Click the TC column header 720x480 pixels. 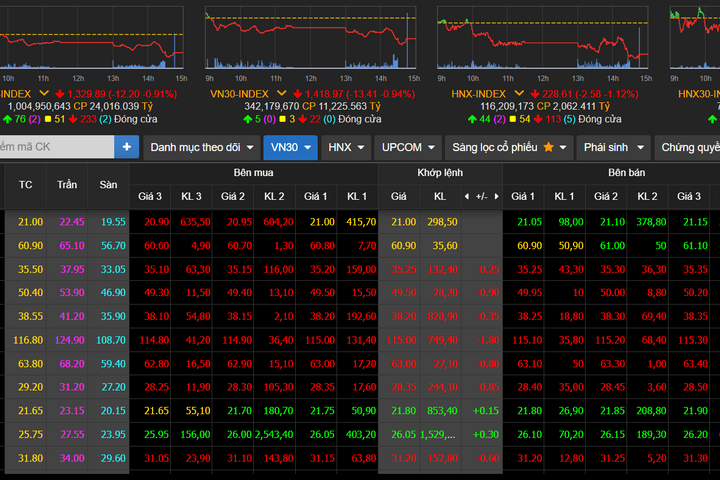[26, 185]
